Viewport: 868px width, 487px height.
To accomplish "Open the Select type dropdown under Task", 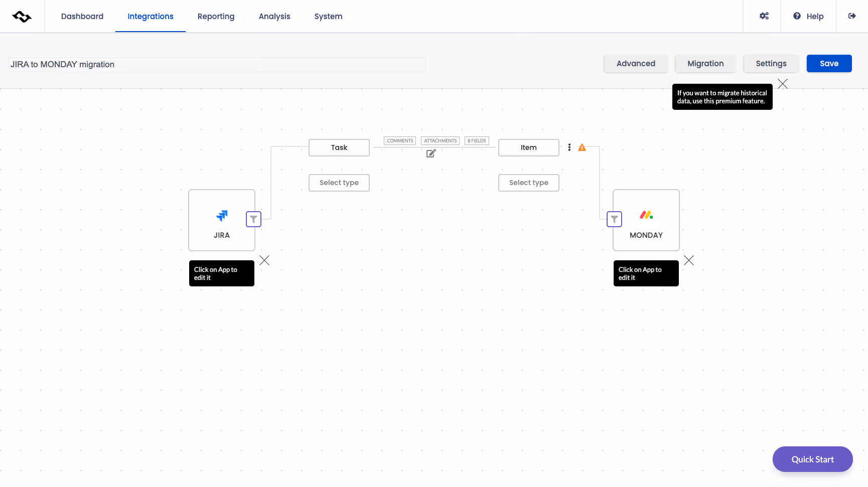I will tap(339, 183).
